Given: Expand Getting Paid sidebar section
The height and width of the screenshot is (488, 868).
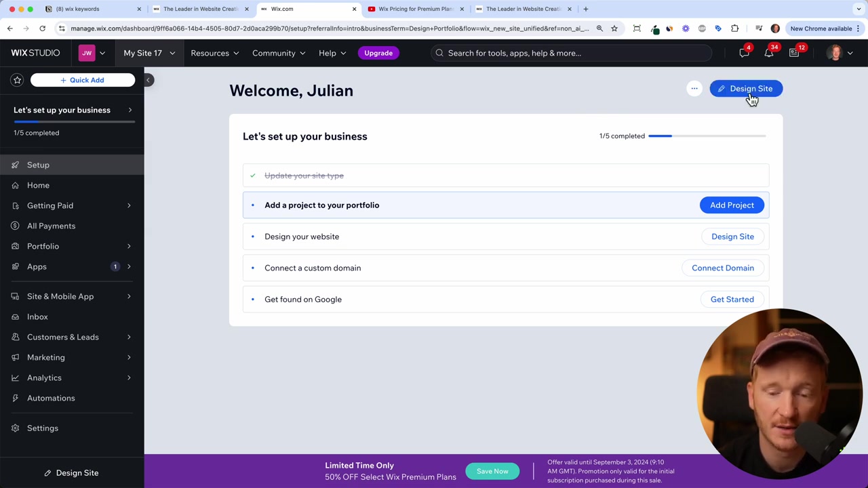Looking at the screenshot, I should [x=72, y=205].
